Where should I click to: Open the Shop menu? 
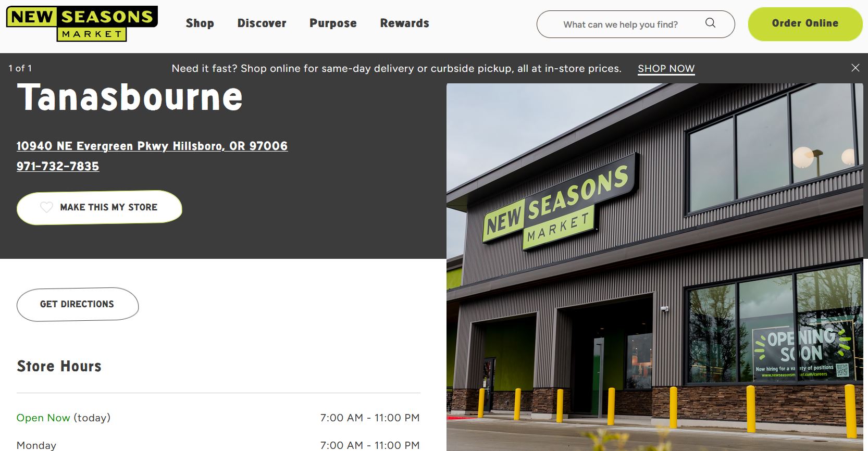pos(200,23)
